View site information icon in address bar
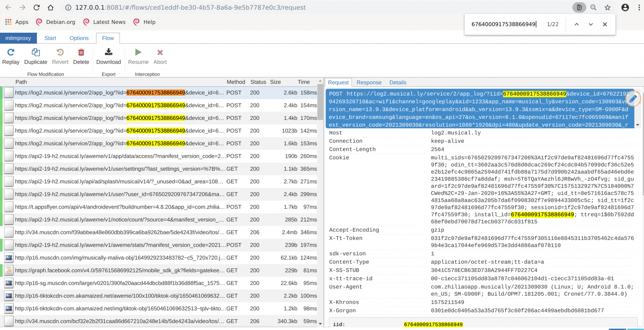The width and height of the screenshot is (644, 330). click(68, 8)
